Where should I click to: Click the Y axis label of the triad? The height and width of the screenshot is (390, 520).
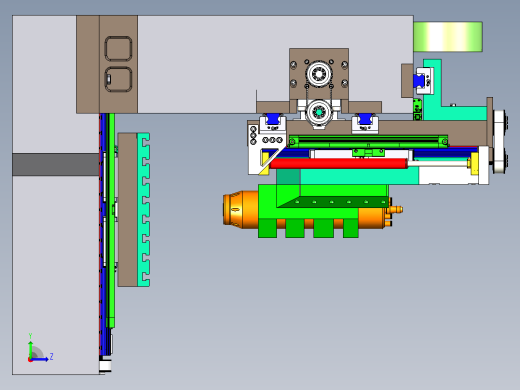(30, 336)
